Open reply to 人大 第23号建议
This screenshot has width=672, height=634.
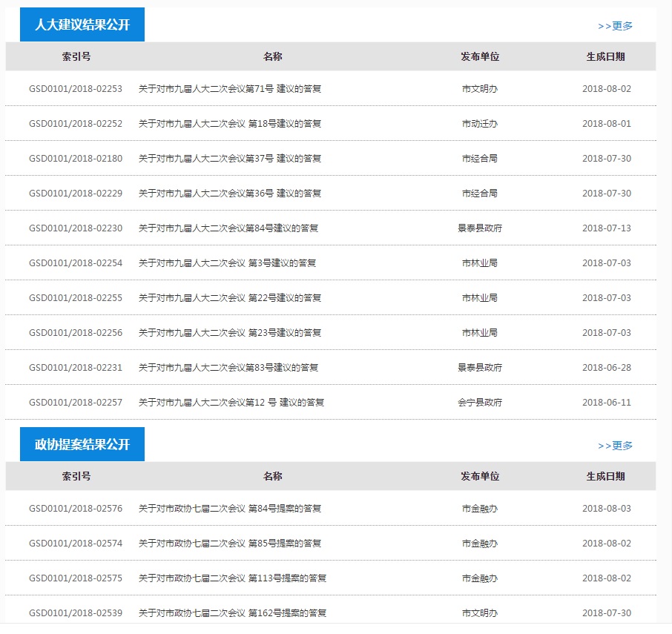coord(230,333)
